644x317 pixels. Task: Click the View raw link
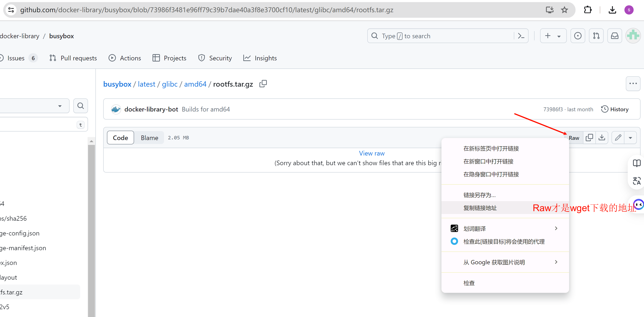(x=371, y=153)
